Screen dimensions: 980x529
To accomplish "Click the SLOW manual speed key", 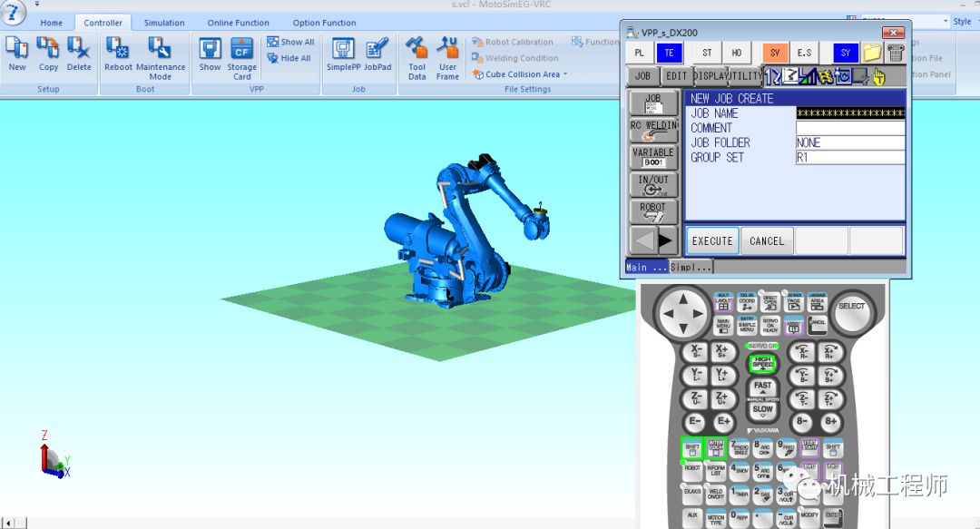I will pos(762,409).
